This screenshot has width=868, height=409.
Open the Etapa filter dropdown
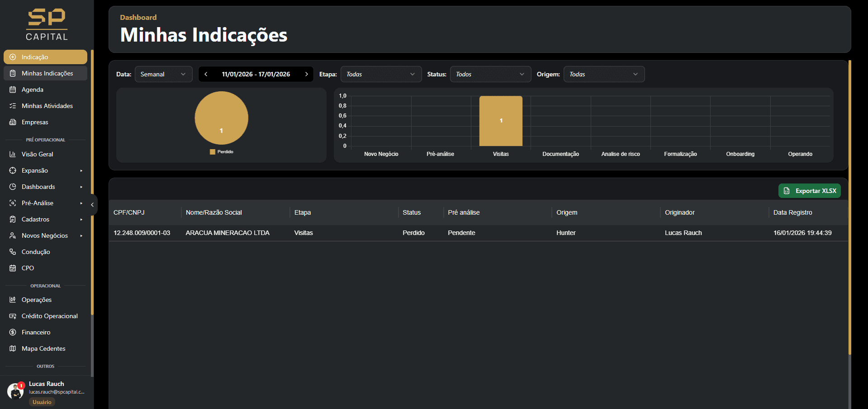tap(381, 74)
